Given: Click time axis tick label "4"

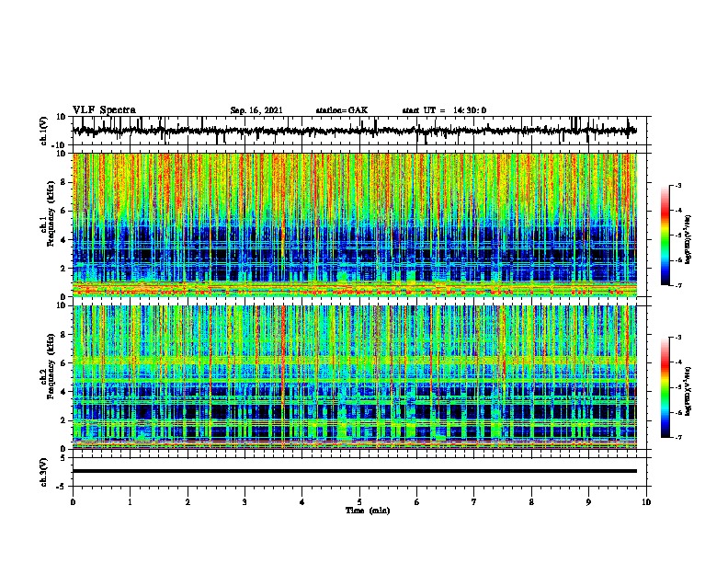Looking at the screenshot, I should (x=302, y=502).
